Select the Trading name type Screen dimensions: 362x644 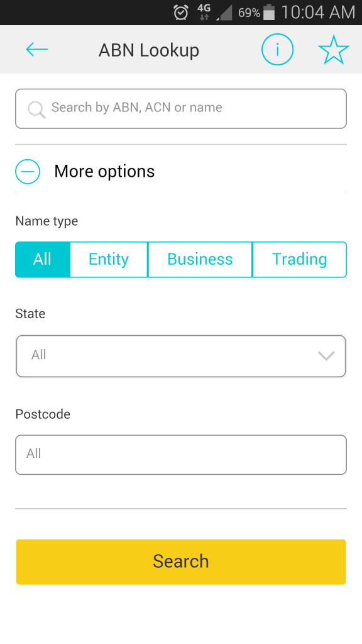tap(300, 260)
